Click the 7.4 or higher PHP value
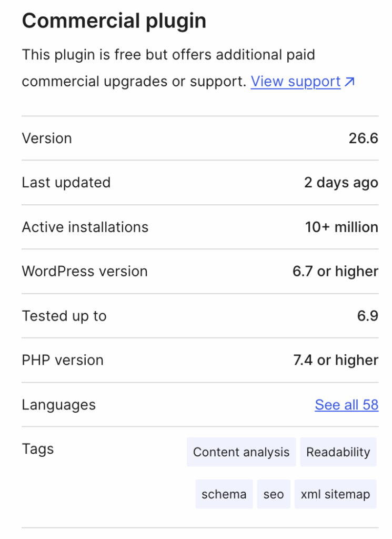The width and height of the screenshot is (392, 539). (x=335, y=361)
